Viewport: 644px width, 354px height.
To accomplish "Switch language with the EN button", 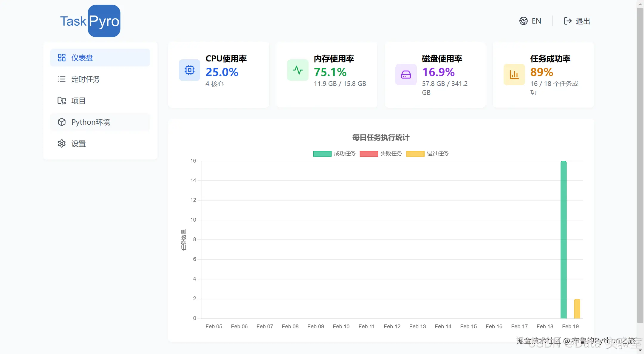I will pyautogui.click(x=536, y=21).
